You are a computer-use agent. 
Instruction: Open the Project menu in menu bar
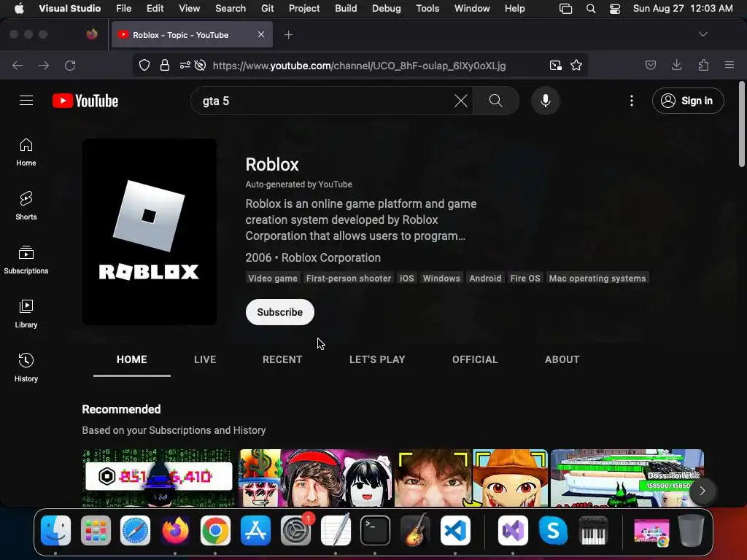coord(304,9)
